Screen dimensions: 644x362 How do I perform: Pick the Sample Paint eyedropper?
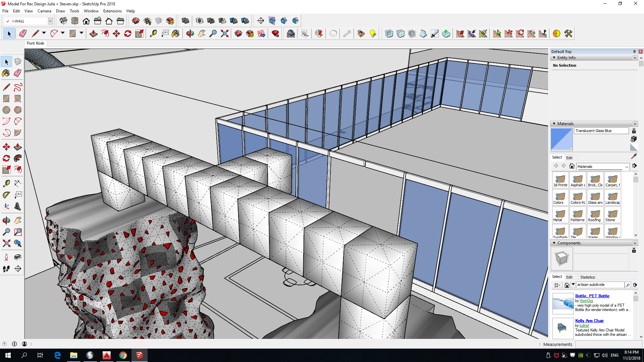point(634,157)
